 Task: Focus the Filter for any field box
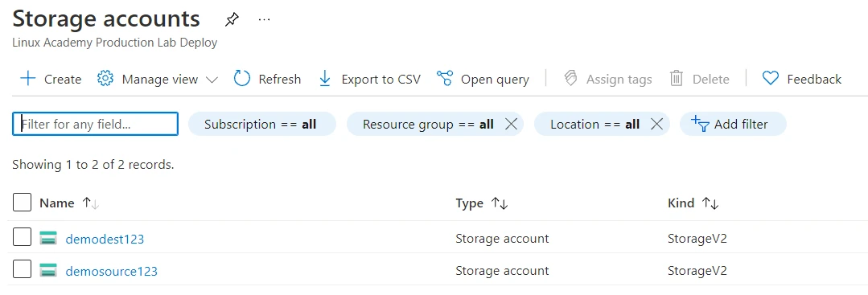tap(95, 124)
